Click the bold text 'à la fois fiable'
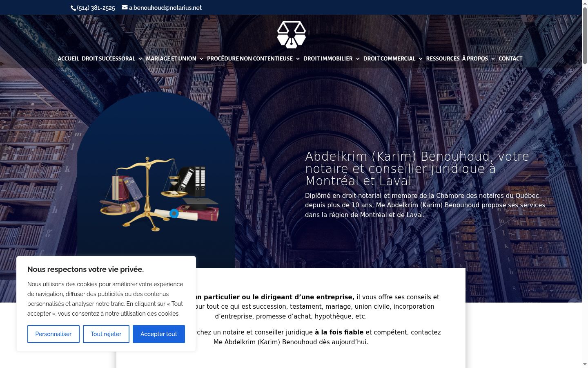Viewport: 588px width, 368px height. pos(339,332)
